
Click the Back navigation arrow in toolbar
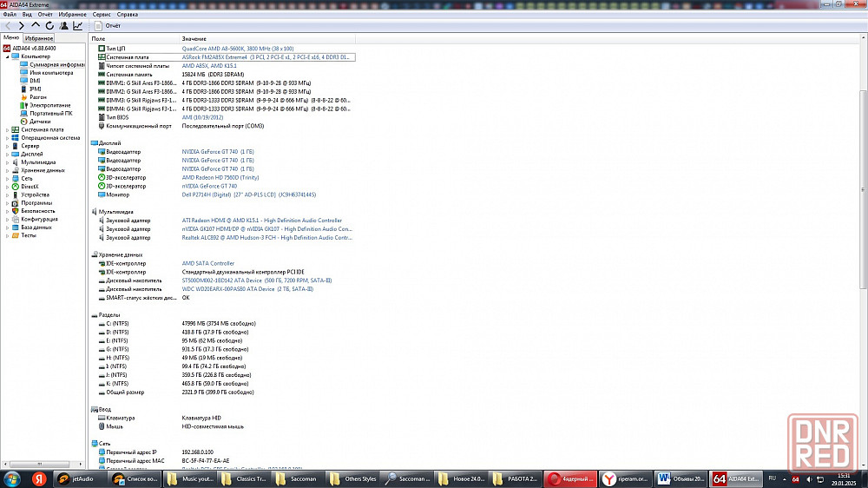pos(8,25)
